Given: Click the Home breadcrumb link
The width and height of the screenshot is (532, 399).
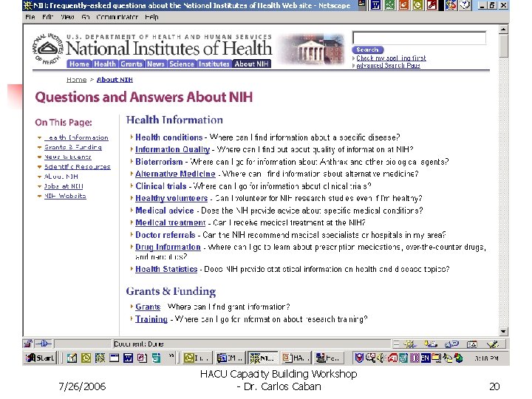Looking at the screenshot, I should coord(76,80).
